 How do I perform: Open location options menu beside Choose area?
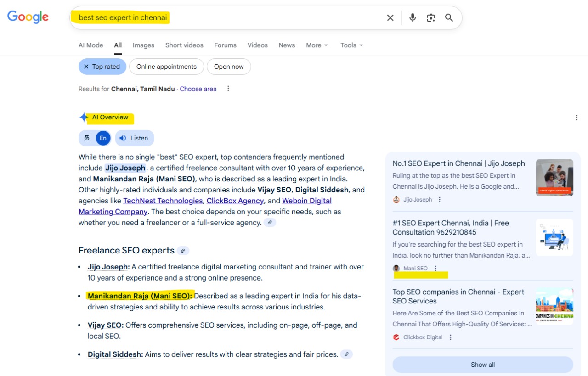228,89
